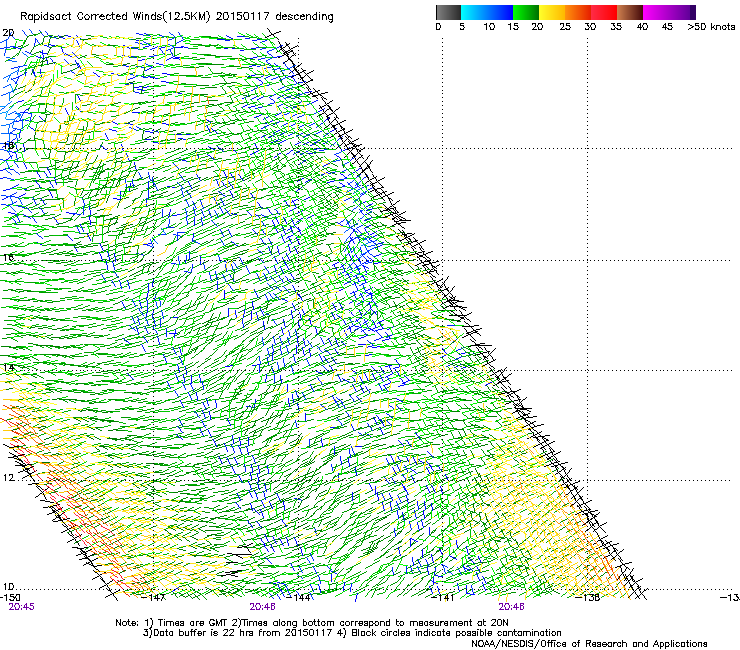This screenshot has height=650, width=740.
Task: Select the note line 'Times are GMT'
Action: click(x=193, y=623)
